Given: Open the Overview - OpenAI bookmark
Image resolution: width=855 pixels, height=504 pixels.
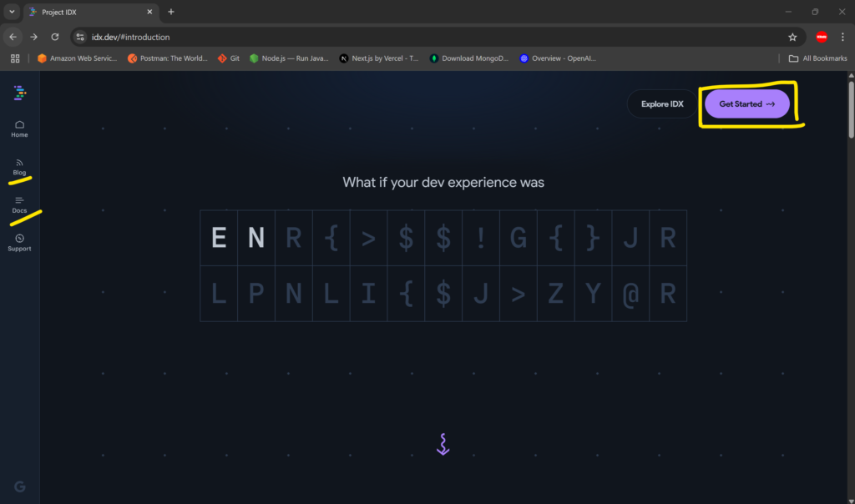Looking at the screenshot, I should click(558, 58).
